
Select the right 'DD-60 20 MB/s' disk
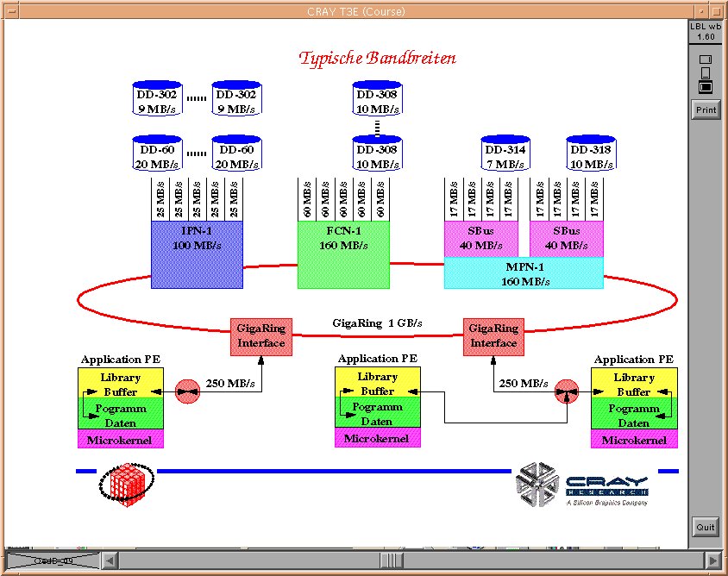[237, 153]
